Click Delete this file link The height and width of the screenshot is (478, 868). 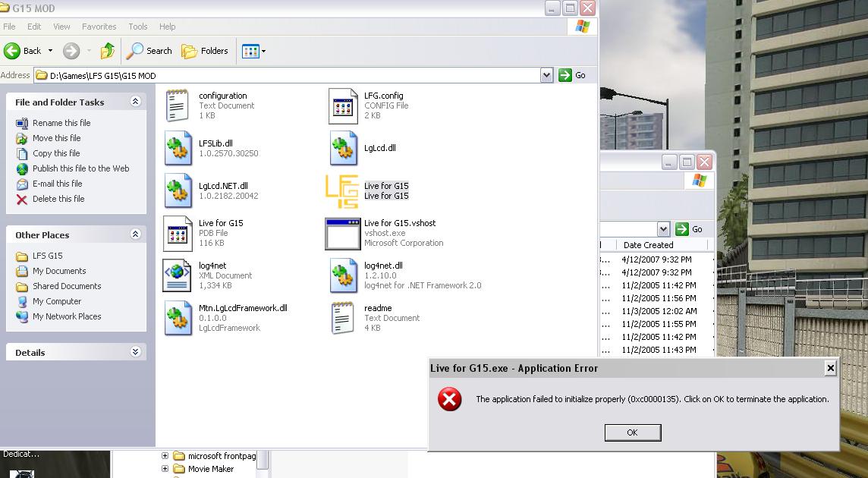pos(58,199)
